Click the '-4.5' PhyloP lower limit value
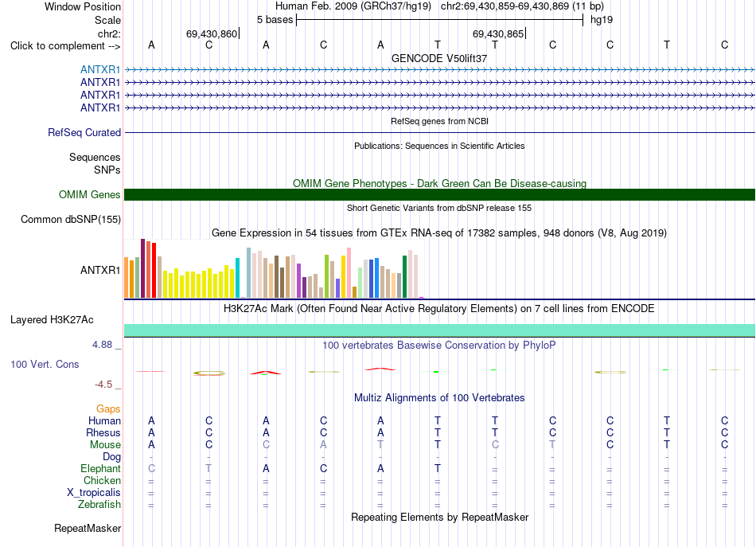This screenshot has width=756, height=547. [103, 385]
